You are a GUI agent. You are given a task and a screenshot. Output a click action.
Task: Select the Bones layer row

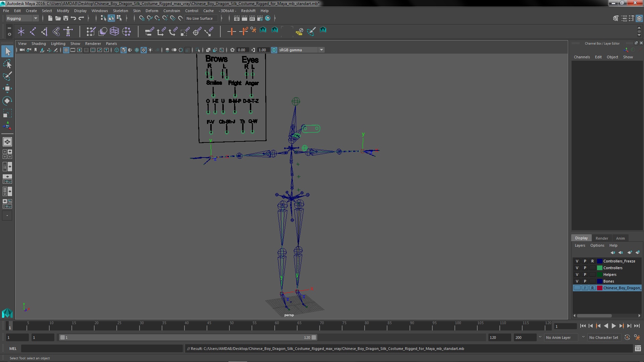pos(607,281)
